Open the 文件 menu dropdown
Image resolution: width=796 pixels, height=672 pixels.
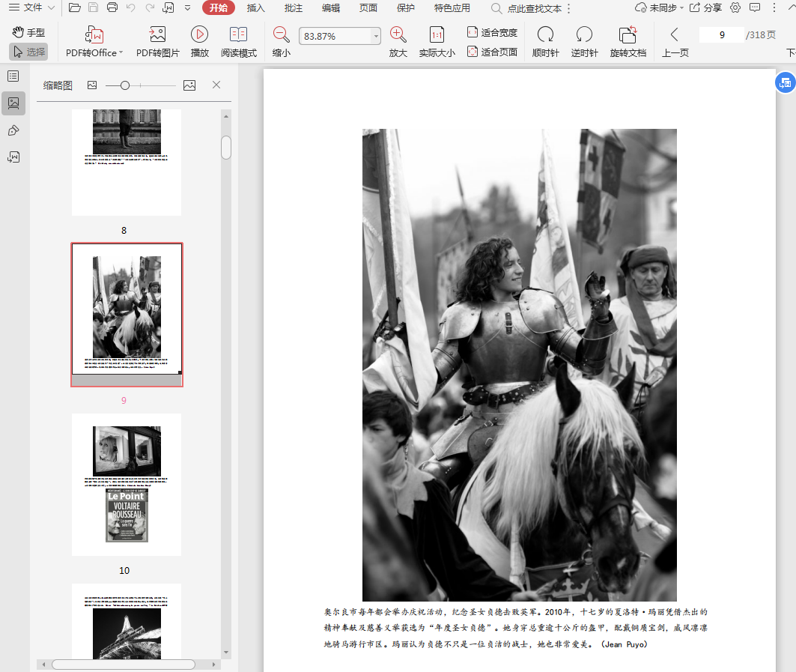(x=31, y=7)
